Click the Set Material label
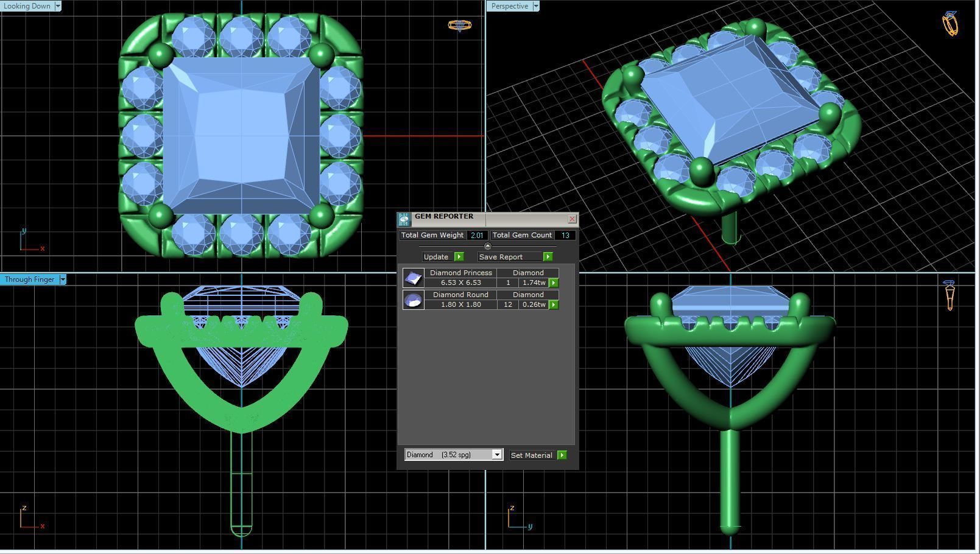The height and width of the screenshot is (554, 980). click(x=531, y=455)
